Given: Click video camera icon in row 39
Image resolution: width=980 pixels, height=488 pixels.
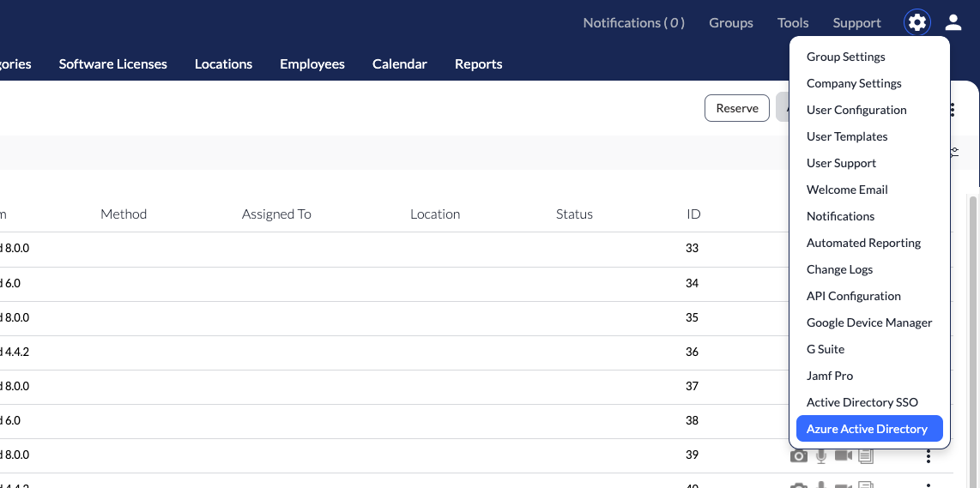Looking at the screenshot, I should coord(844,455).
